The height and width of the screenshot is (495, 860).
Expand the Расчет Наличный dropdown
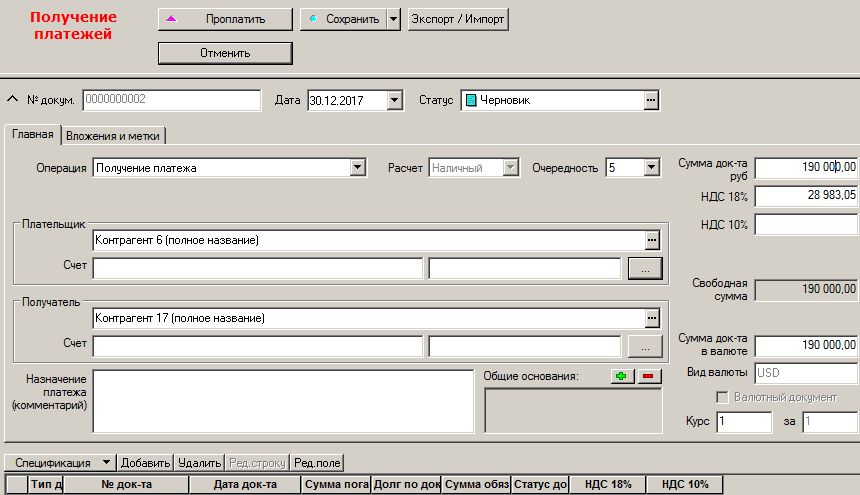pyautogui.click(x=511, y=168)
